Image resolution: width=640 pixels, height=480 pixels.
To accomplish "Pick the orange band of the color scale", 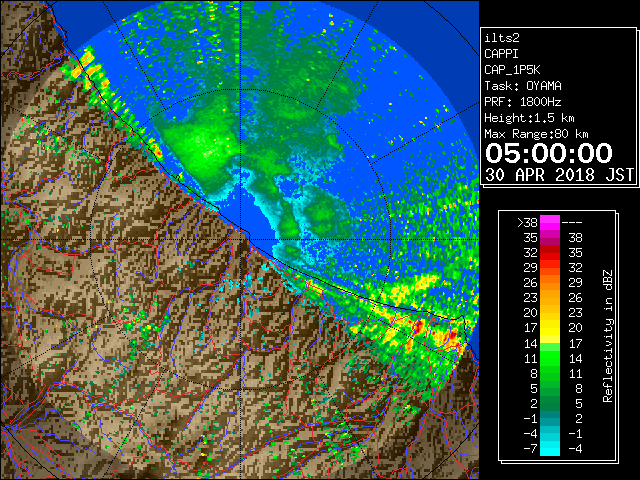I will [550, 283].
